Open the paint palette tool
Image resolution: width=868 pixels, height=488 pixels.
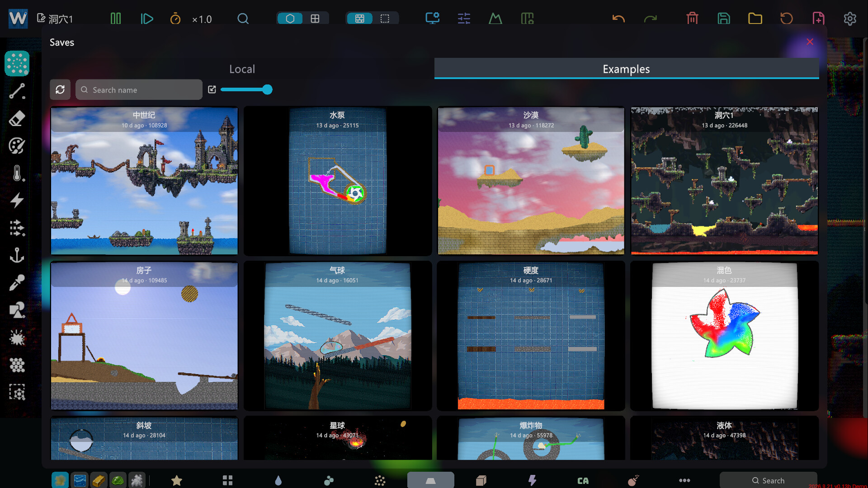click(x=17, y=146)
